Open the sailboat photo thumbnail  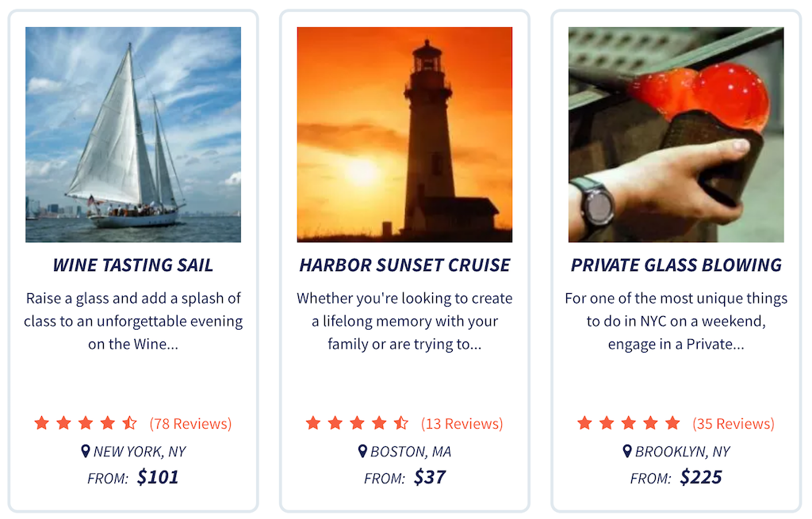point(133,135)
